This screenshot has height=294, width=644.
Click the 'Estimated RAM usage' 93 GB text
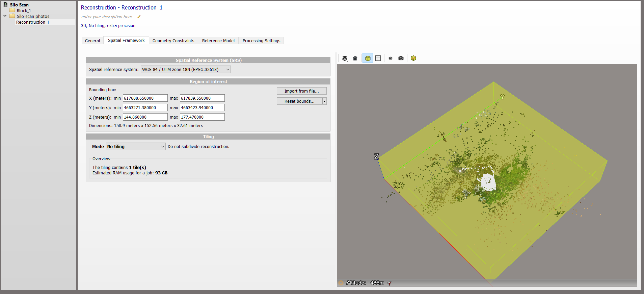coord(130,173)
